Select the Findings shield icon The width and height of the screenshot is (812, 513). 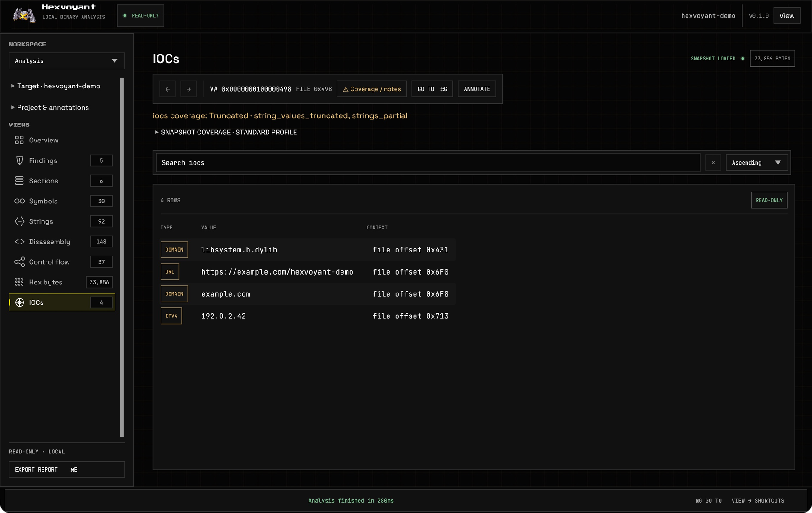point(19,160)
